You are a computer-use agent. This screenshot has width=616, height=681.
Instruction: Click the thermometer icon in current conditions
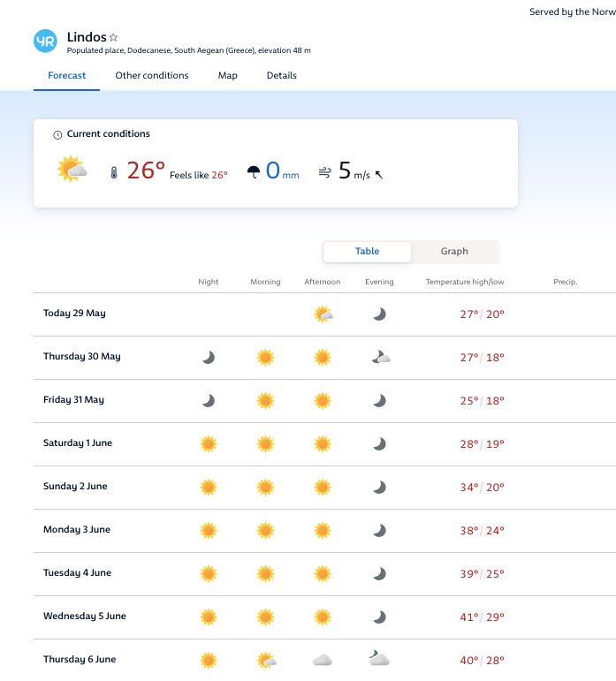pyautogui.click(x=114, y=173)
